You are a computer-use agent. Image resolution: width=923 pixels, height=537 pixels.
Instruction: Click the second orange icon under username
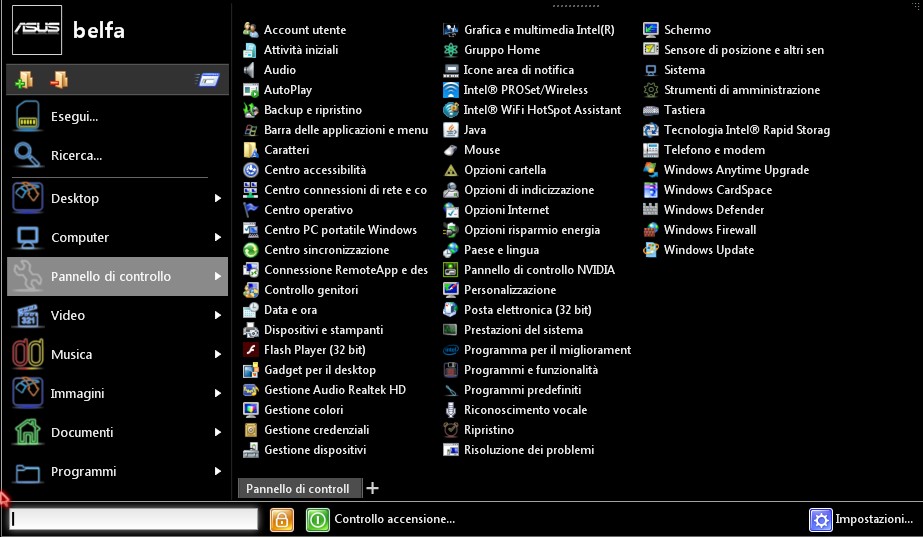59,79
